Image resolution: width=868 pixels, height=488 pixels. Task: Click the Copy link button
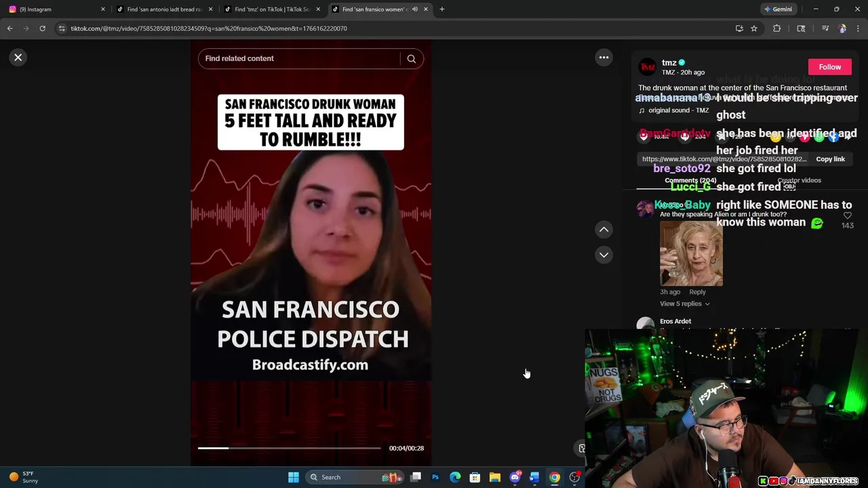click(x=830, y=159)
